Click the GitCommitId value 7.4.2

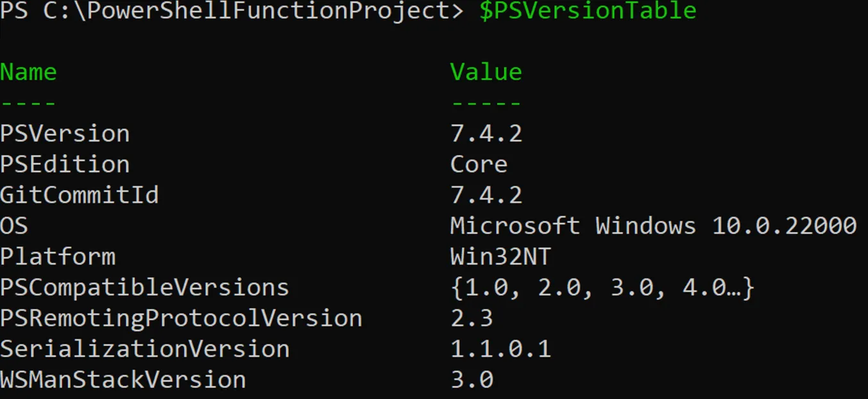click(x=486, y=195)
